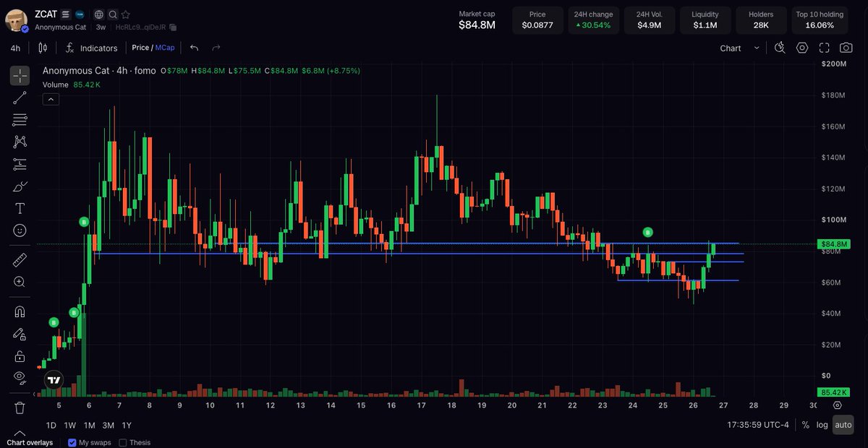Set range to 1Y
The width and height of the screenshot is (868, 448).
127,425
